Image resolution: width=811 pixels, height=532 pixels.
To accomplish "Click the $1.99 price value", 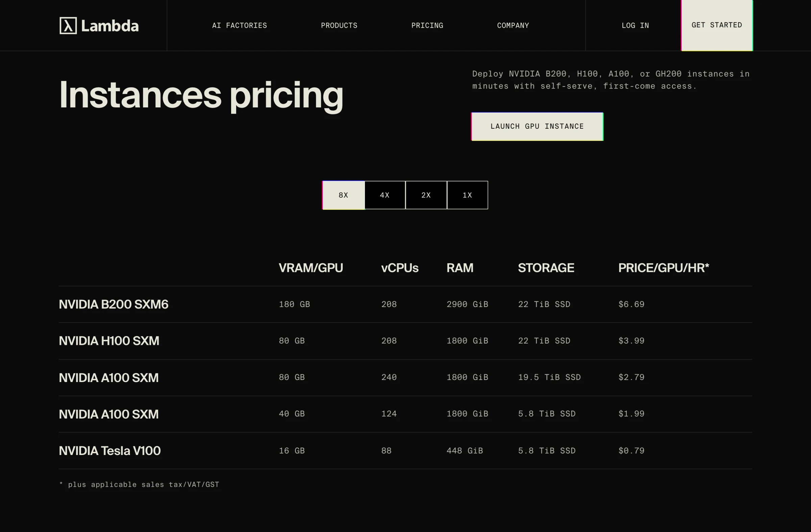I will tap(632, 413).
